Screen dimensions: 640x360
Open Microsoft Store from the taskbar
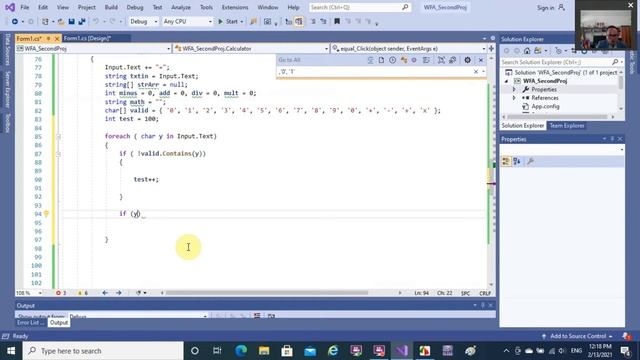(x=287, y=351)
